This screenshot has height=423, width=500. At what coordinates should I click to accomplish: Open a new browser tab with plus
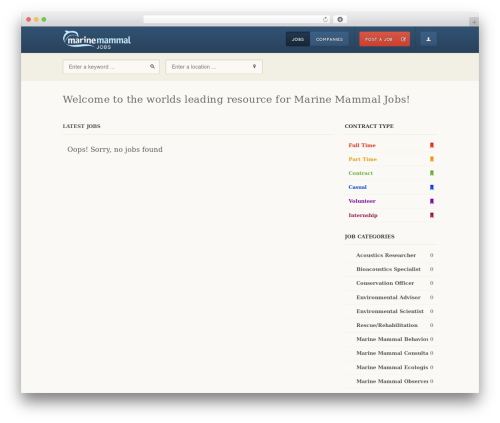tap(474, 22)
